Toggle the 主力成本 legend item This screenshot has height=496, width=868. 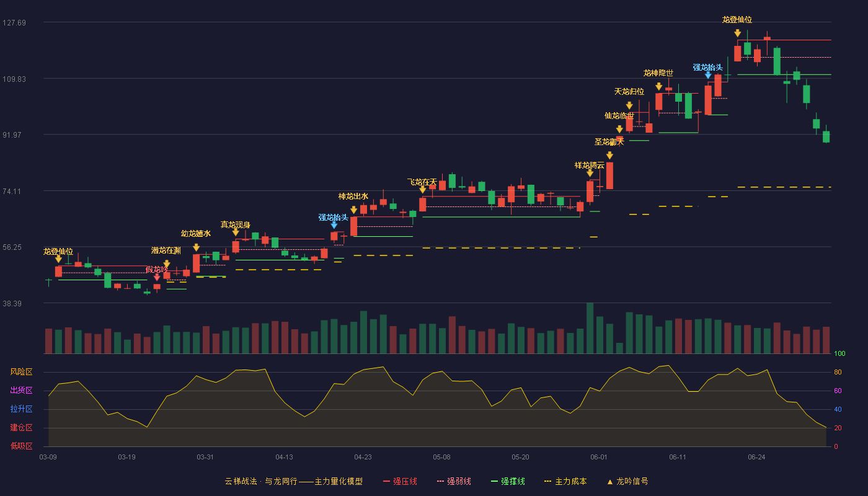(565, 481)
